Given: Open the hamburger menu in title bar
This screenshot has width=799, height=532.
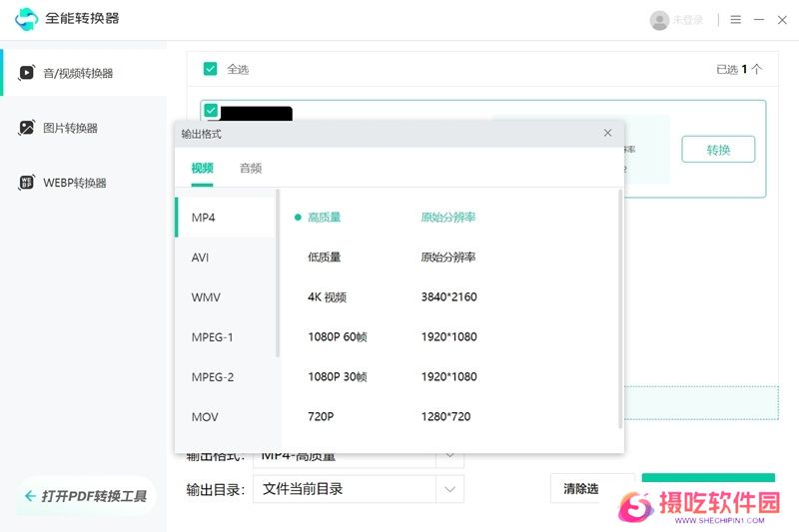Looking at the screenshot, I should [736, 20].
